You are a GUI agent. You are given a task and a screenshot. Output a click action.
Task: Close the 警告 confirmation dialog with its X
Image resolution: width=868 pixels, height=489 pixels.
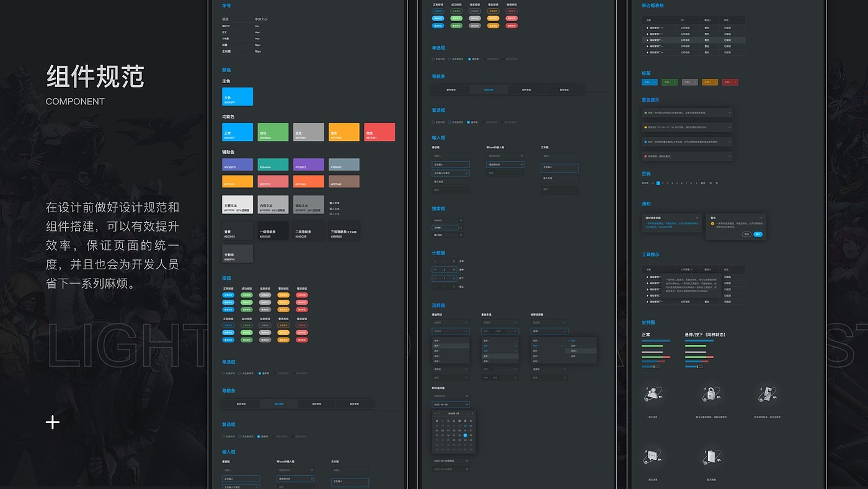pyautogui.click(x=761, y=218)
